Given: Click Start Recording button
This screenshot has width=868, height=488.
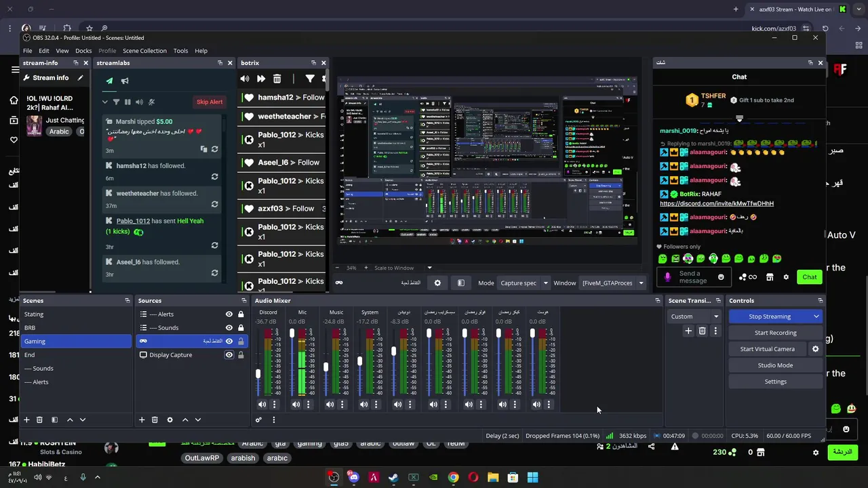Looking at the screenshot, I should pos(775,333).
